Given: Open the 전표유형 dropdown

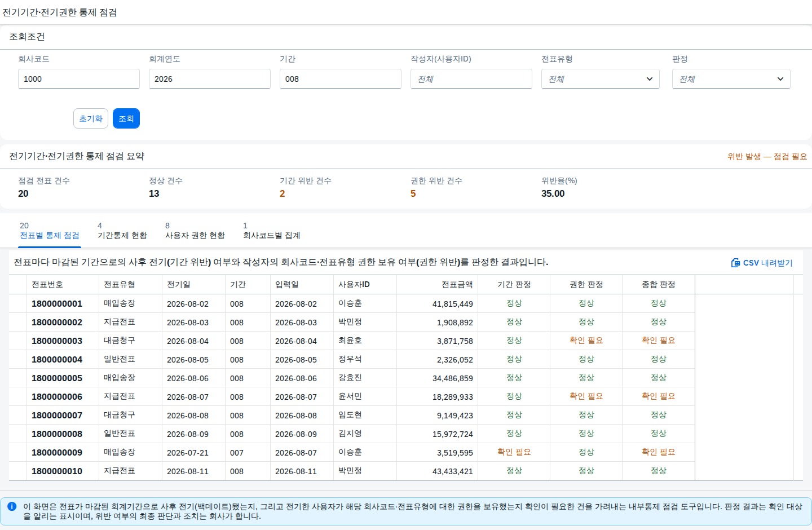Looking at the screenshot, I should click(600, 79).
